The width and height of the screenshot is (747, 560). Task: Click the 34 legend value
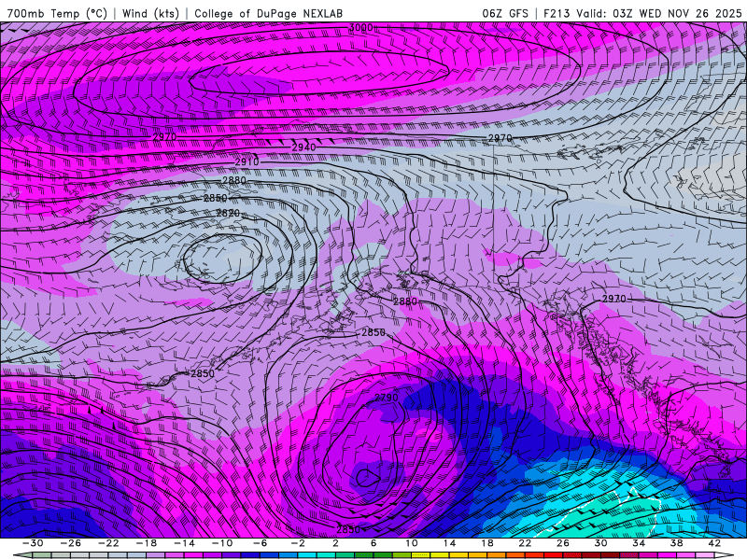coord(639,543)
